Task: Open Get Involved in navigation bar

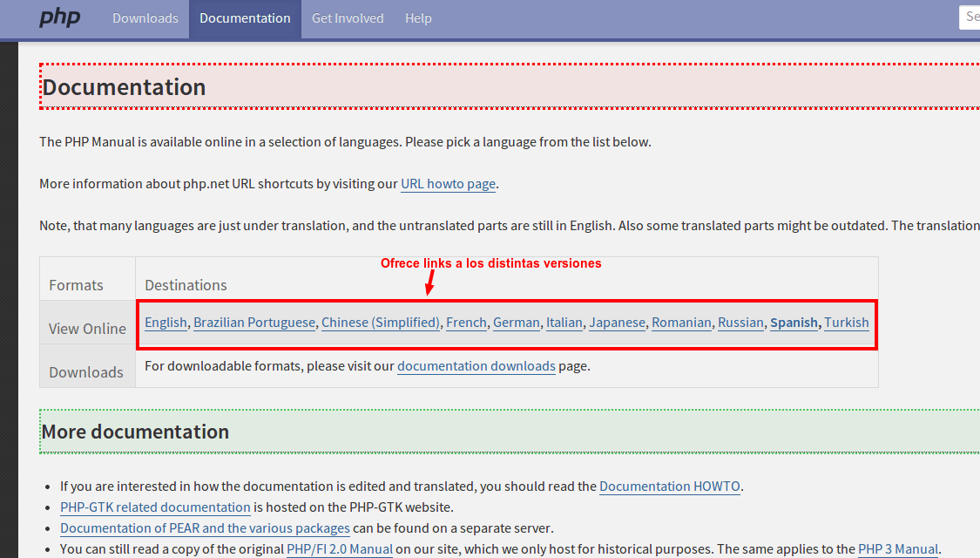Action: point(348,19)
